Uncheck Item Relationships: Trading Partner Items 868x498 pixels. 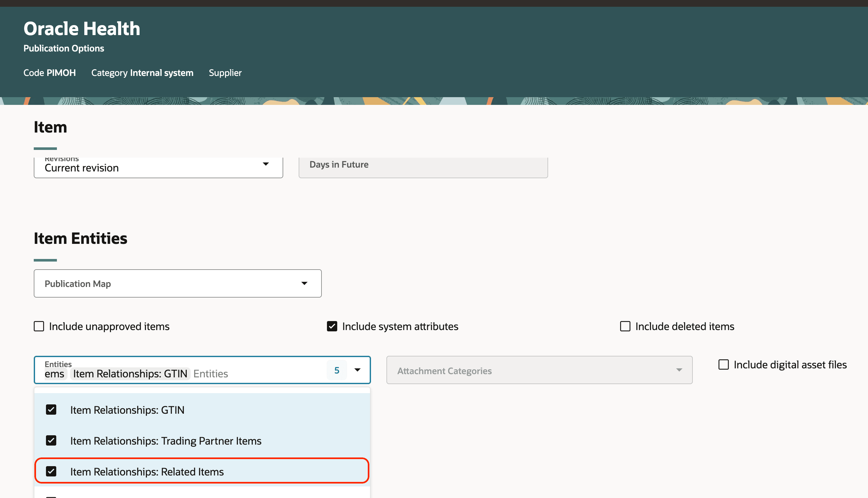[51, 440]
